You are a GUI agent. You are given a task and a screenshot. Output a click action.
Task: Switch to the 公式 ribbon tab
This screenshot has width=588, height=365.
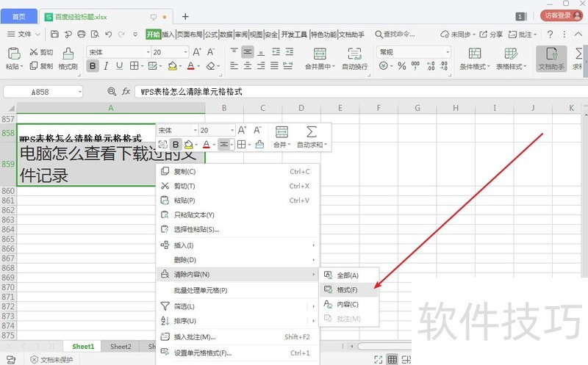click(x=211, y=35)
